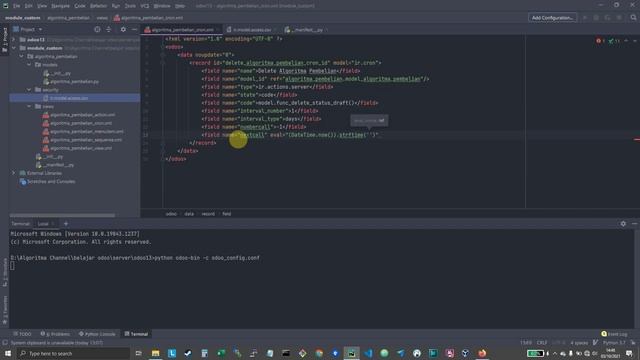The width and height of the screenshot is (640, 360).
Task: Open the Help menu
Action: pyautogui.click(x=180, y=6)
